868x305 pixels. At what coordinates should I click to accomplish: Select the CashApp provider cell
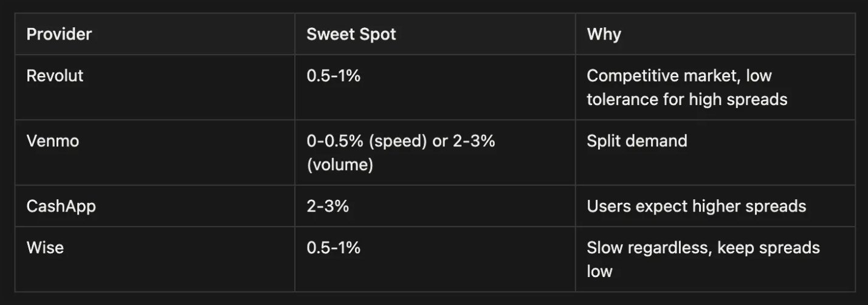coord(61,206)
